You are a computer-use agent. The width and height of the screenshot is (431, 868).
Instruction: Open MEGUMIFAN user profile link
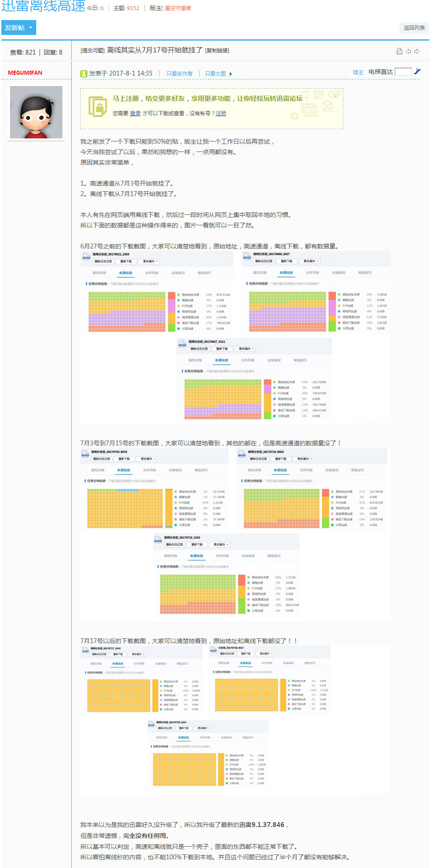pyautogui.click(x=25, y=72)
